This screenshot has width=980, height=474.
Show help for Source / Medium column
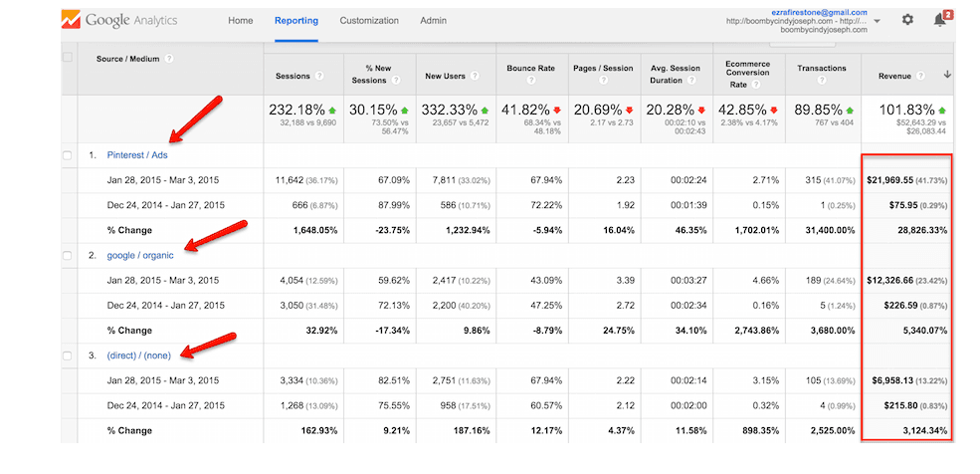[169, 59]
